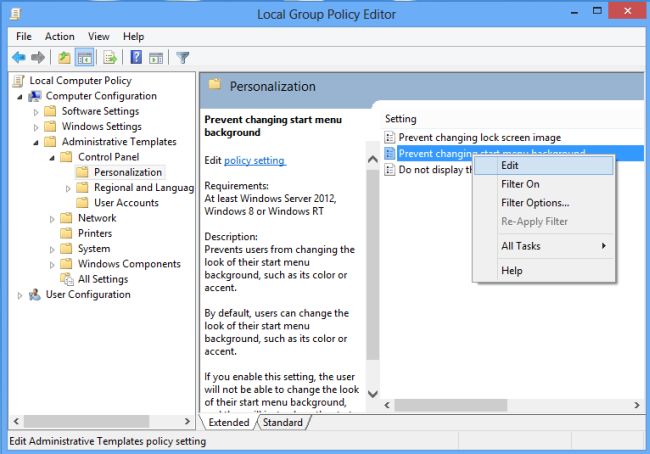Select the System tree item

(x=94, y=248)
